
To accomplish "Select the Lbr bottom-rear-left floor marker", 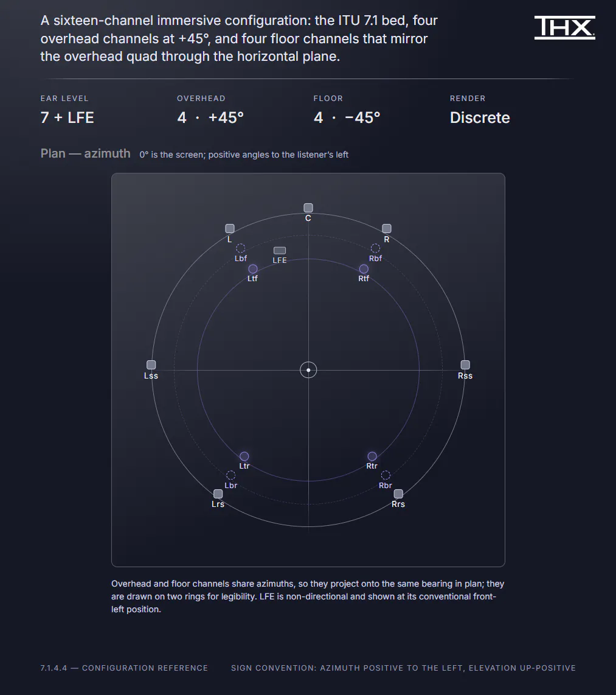I will click(230, 475).
